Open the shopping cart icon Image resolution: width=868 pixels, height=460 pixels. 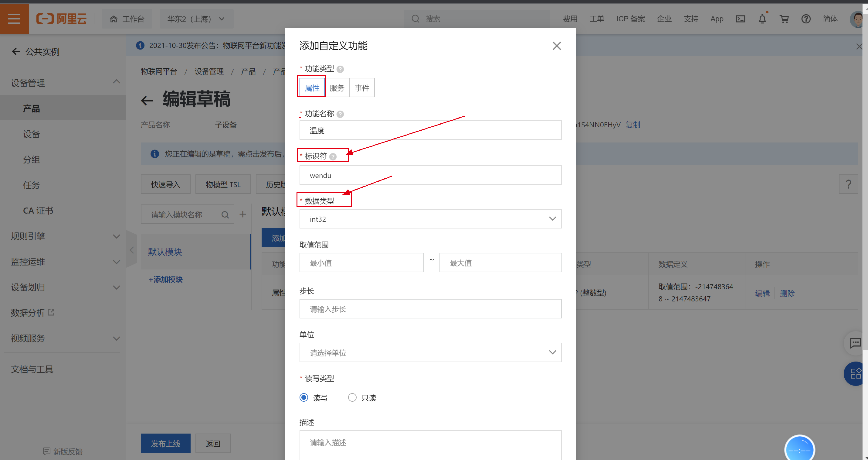pos(784,19)
